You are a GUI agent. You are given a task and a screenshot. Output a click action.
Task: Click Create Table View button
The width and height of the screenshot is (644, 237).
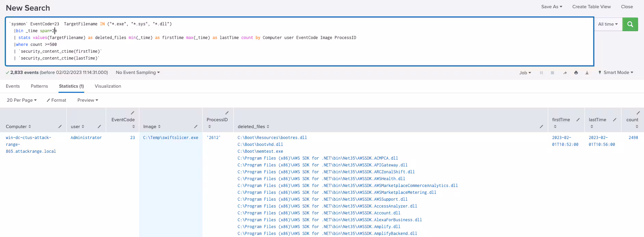click(x=591, y=7)
